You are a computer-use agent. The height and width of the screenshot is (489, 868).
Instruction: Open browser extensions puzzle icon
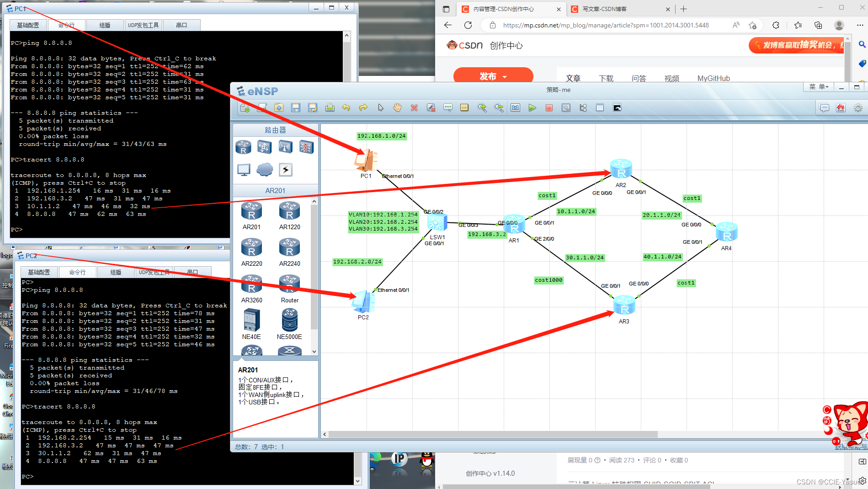[x=776, y=25]
